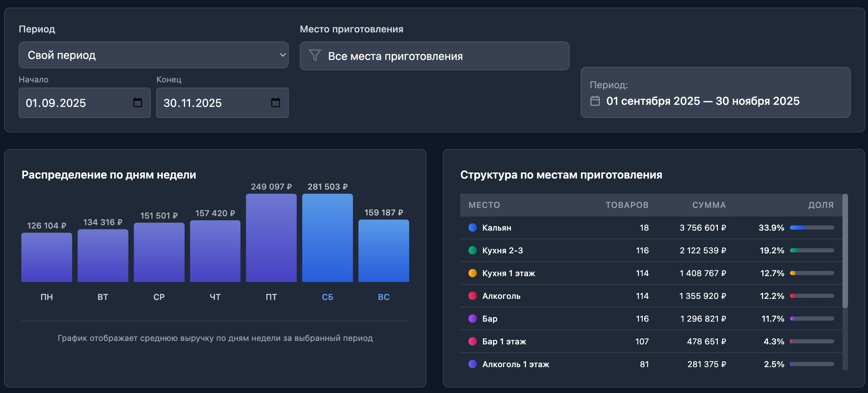Click the funnel filter icon
Viewport: 868px width, 393px height.
point(315,55)
